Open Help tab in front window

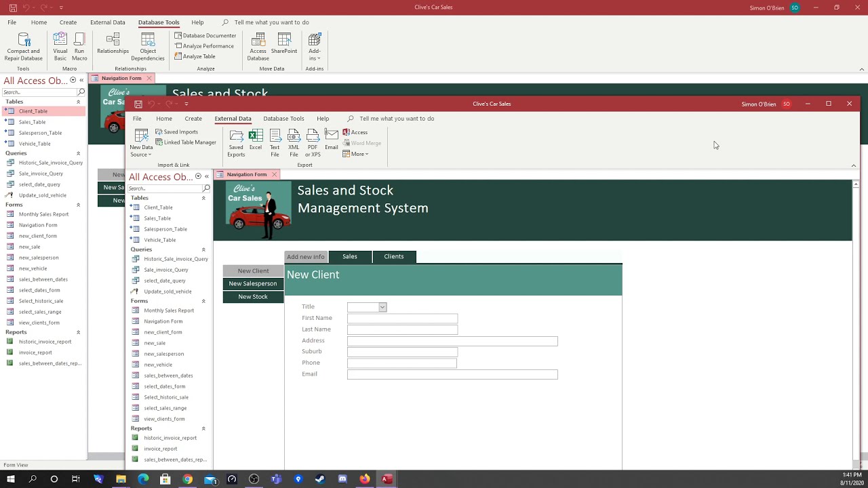click(x=323, y=119)
